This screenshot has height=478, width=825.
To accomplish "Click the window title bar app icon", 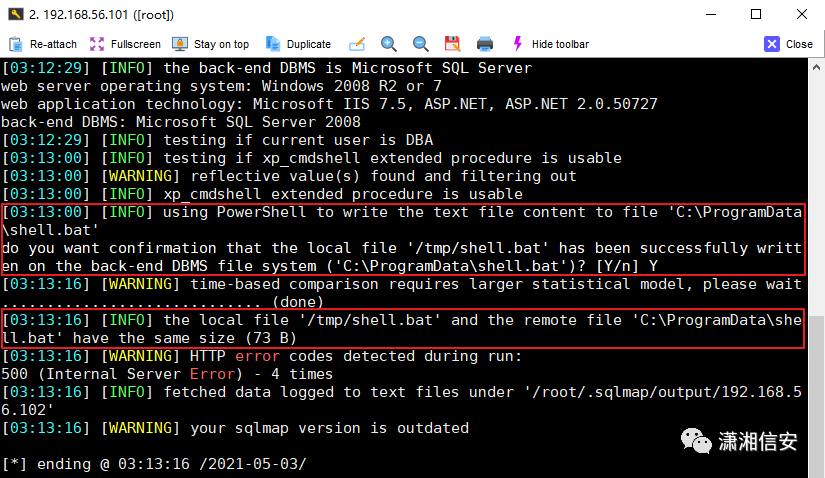I will (x=16, y=14).
